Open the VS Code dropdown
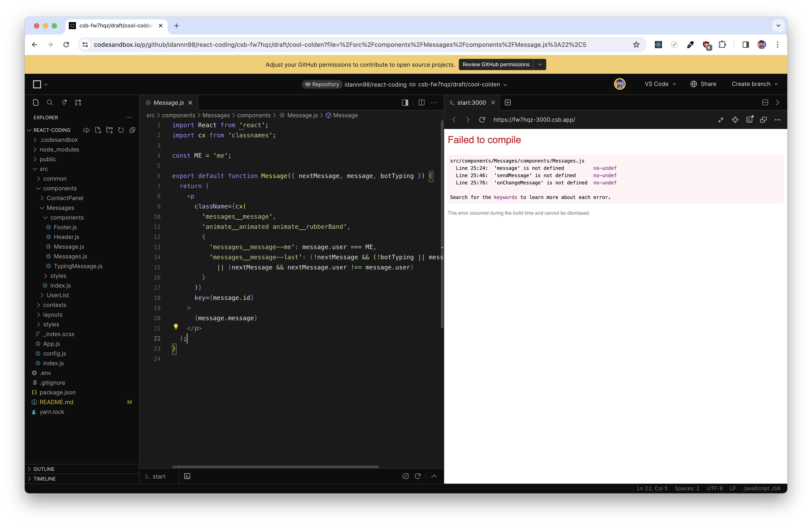812x526 pixels. point(660,84)
